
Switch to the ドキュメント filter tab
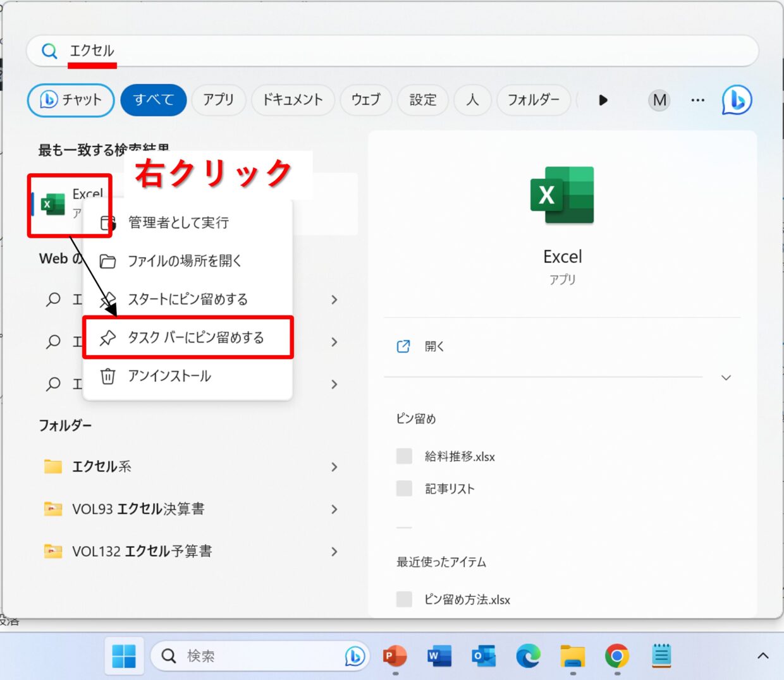click(x=293, y=100)
